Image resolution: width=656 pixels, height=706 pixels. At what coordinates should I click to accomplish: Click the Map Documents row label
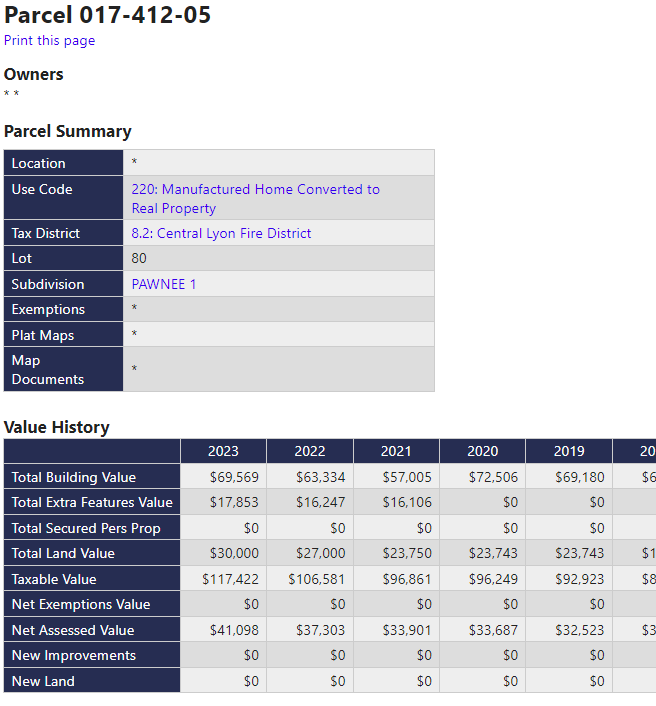(x=48, y=369)
